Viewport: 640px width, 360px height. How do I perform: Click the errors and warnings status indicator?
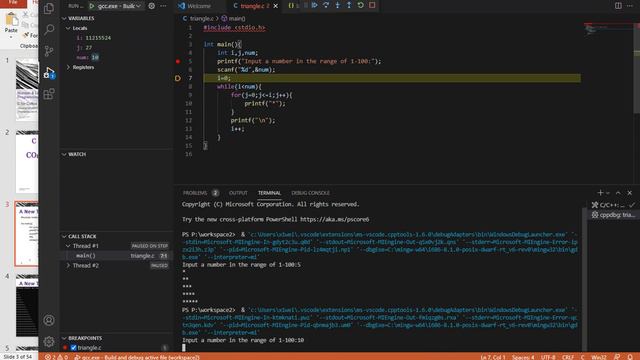click(x=56, y=357)
